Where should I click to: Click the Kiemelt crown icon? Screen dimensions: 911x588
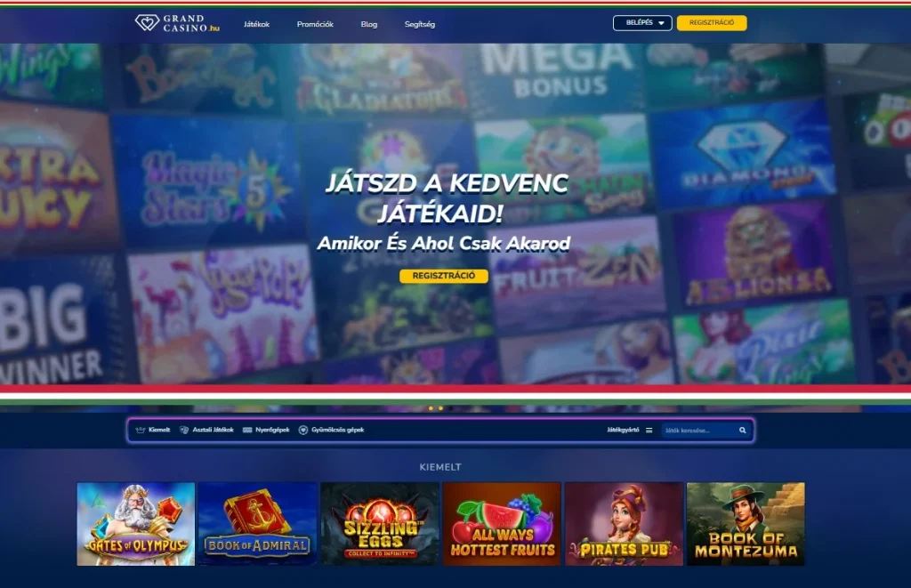140,430
